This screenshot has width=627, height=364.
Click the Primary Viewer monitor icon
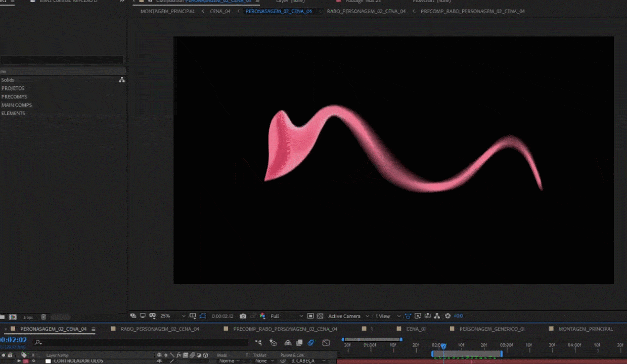pos(143,316)
